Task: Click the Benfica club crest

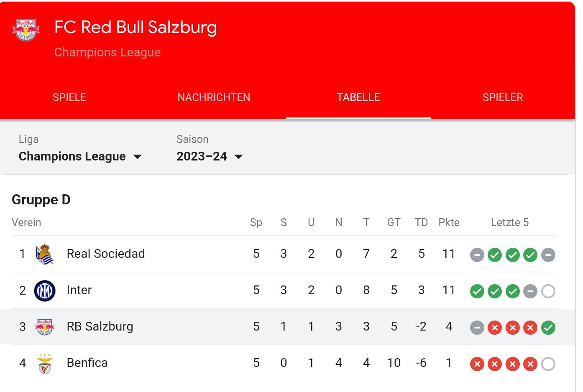Action: coord(44,363)
